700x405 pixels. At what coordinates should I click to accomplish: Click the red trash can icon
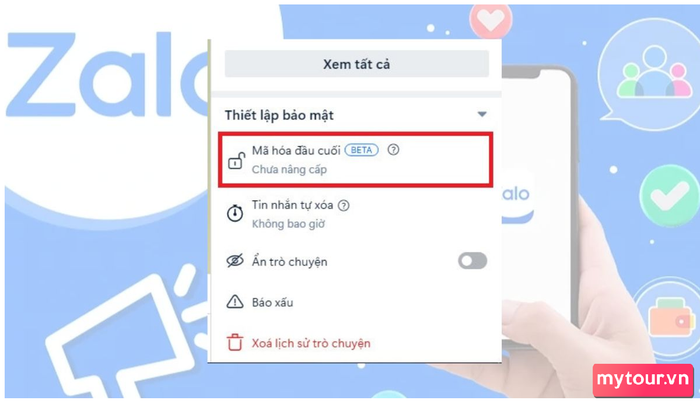(235, 342)
